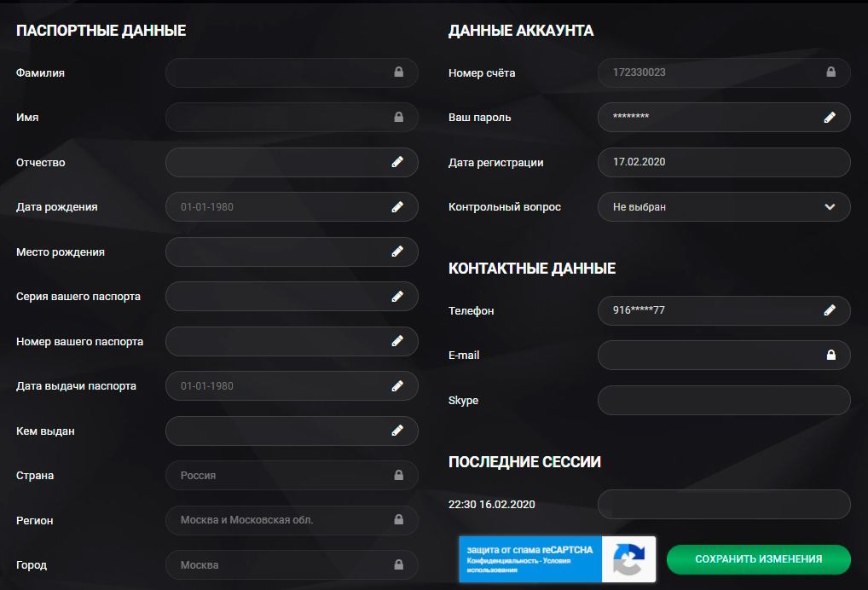Click lock icon on the E-mail field
Image resolution: width=868 pixels, height=590 pixels.
click(830, 355)
